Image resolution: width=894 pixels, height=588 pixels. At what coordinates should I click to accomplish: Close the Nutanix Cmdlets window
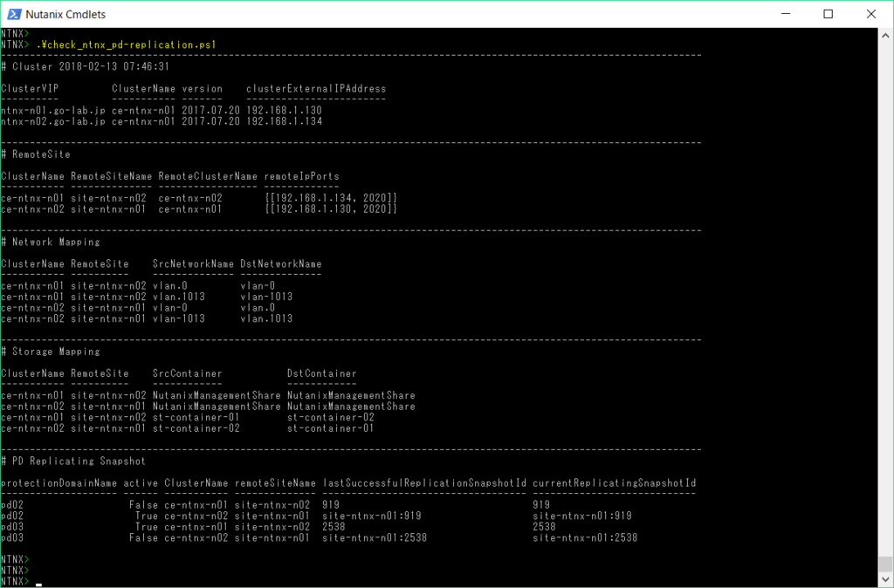[x=871, y=14]
